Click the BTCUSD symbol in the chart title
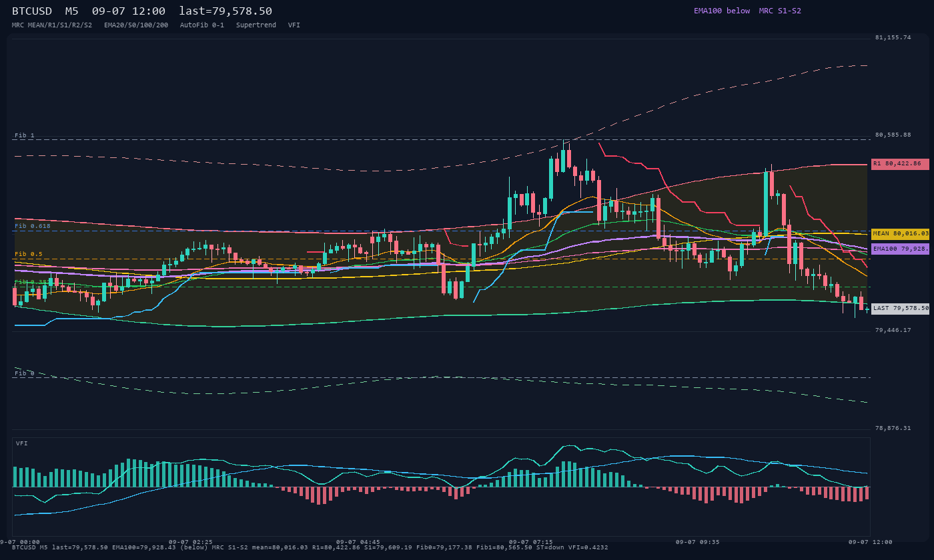The height and width of the screenshot is (560, 934). click(x=31, y=11)
